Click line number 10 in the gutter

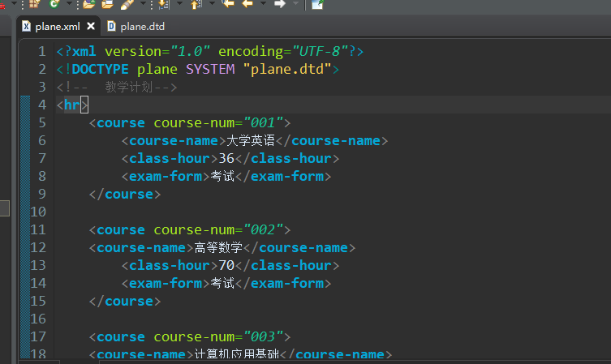(38, 212)
